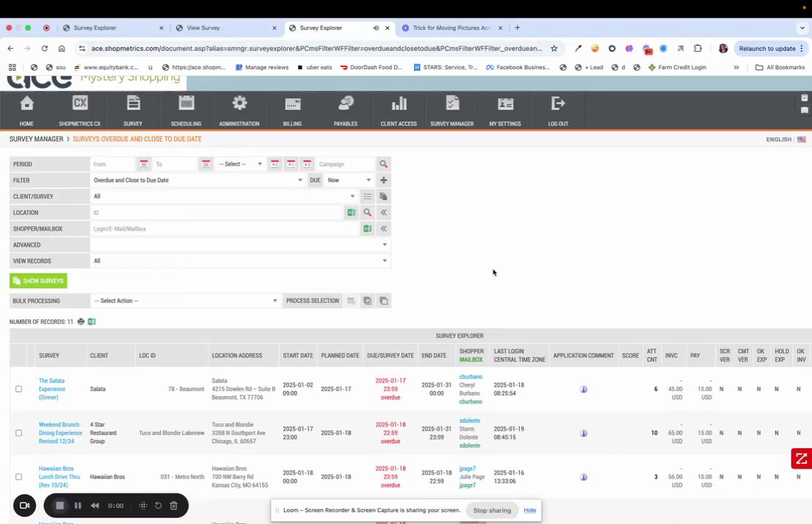Check the Hawaiian Bros Lunch row checkbox

(19, 477)
